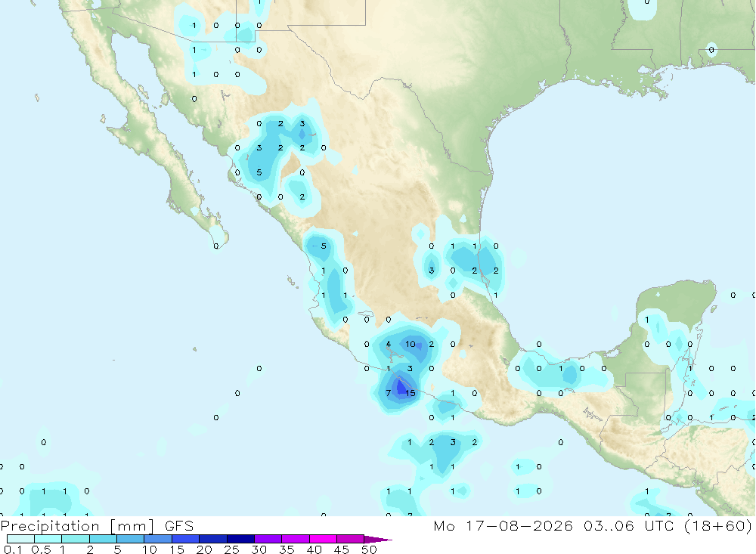Click the 'UTC' label in caption
The image size is (756, 554).
(659, 525)
